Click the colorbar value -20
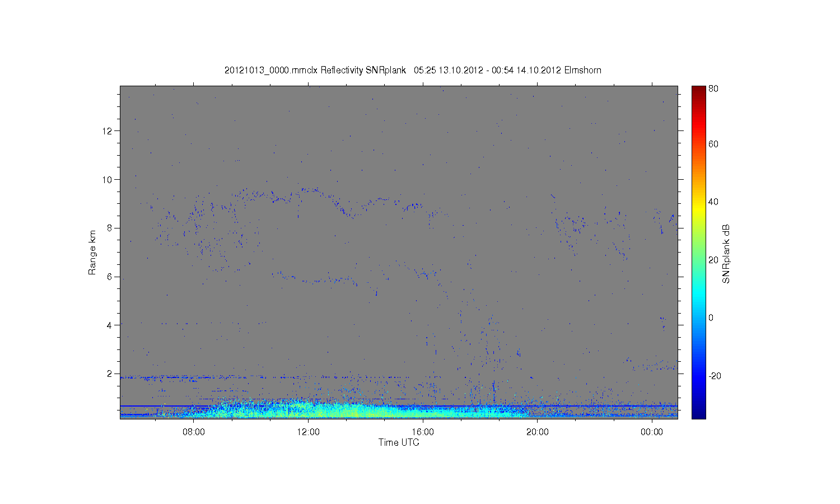The height and width of the screenshot is (504, 840). [x=715, y=376]
